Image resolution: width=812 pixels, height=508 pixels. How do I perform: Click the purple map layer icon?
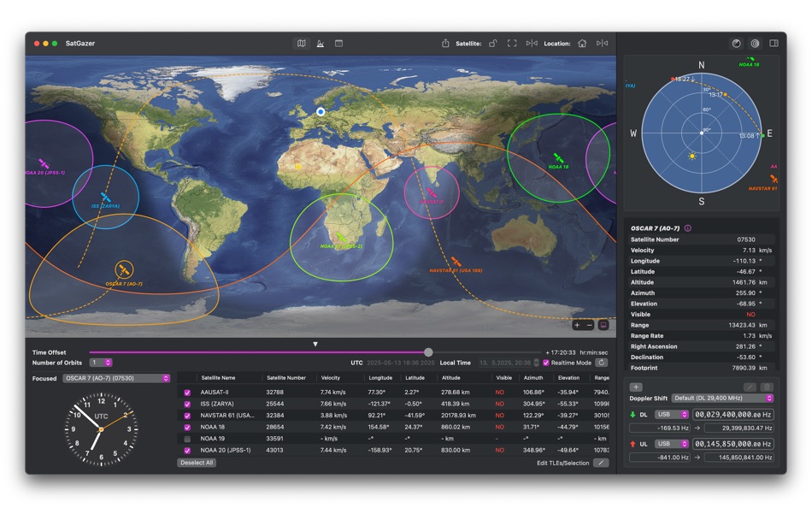click(x=603, y=325)
